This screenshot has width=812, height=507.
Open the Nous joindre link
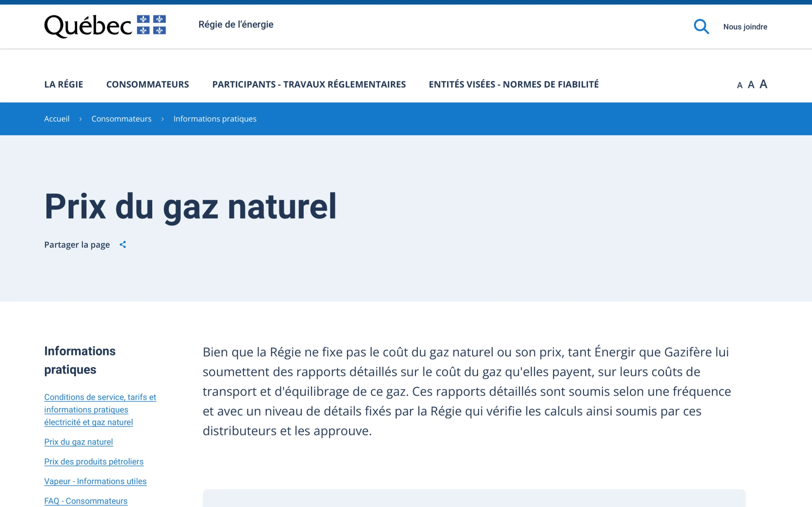click(745, 27)
